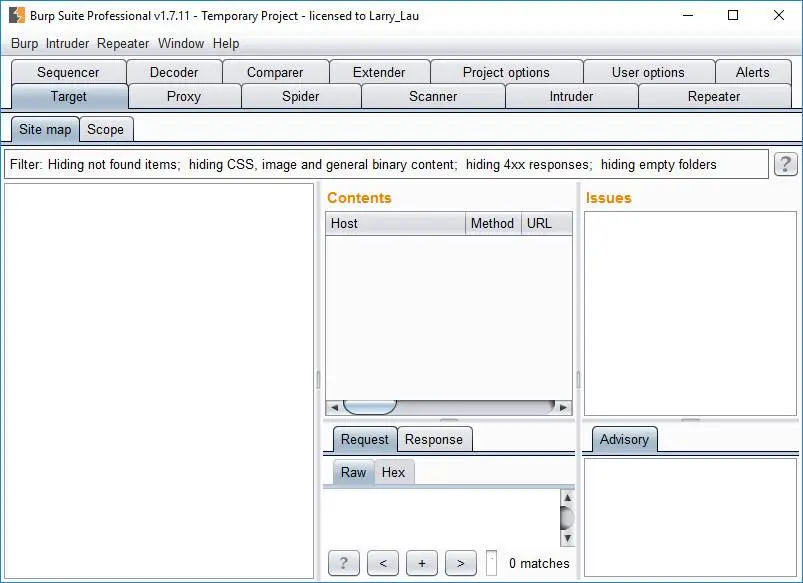Open the Window menu
Viewport: 803px width, 583px height.
tap(181, 44)
